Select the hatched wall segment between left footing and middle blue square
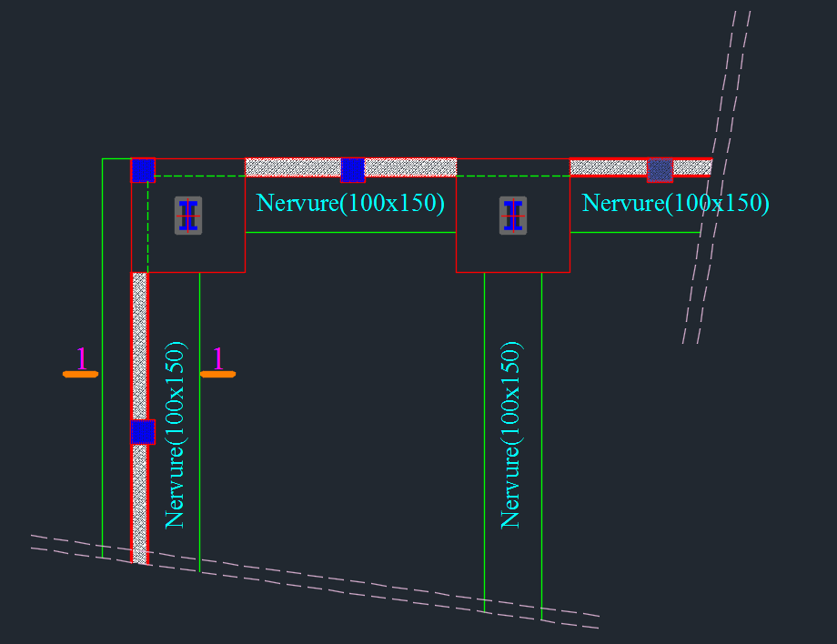The image size is (837, 644). 293,167
